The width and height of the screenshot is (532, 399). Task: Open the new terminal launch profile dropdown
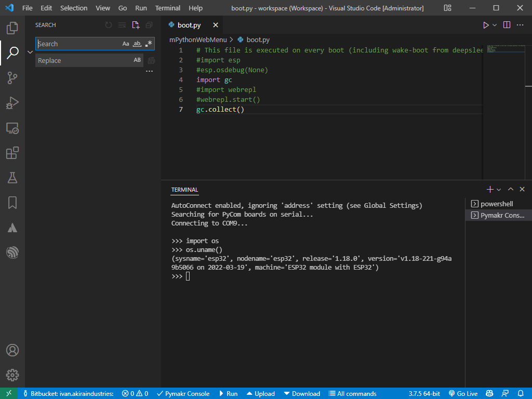pyautogui.click(x=499, y=190)
